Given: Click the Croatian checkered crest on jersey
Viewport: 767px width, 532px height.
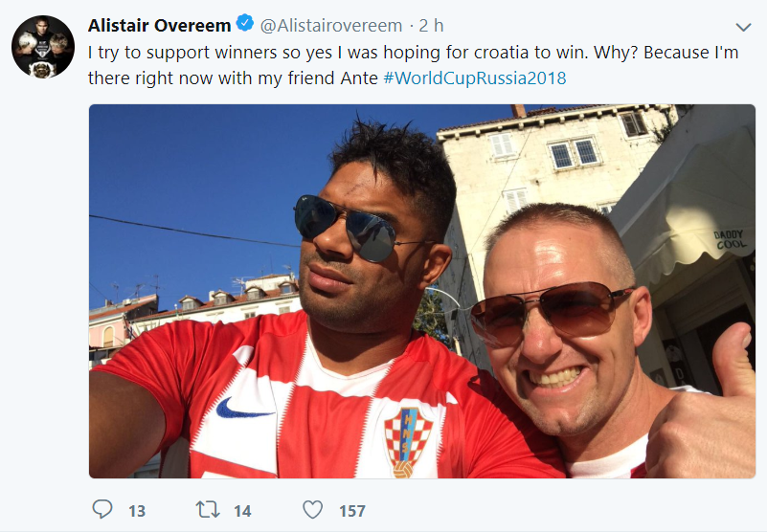Looking at the screenshot, I should (x=408, y=441).
